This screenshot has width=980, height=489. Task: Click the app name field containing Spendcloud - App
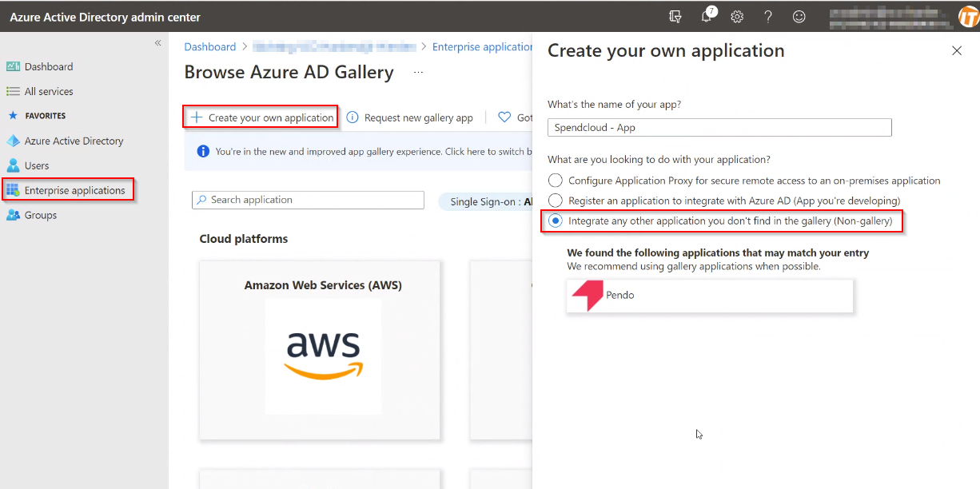click(719, 127)
